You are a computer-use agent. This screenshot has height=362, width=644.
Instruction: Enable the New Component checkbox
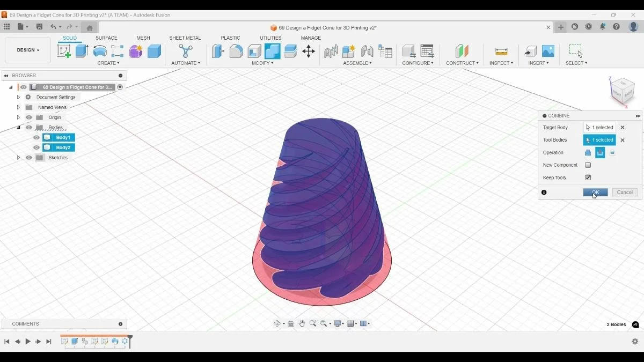[588, 165]
